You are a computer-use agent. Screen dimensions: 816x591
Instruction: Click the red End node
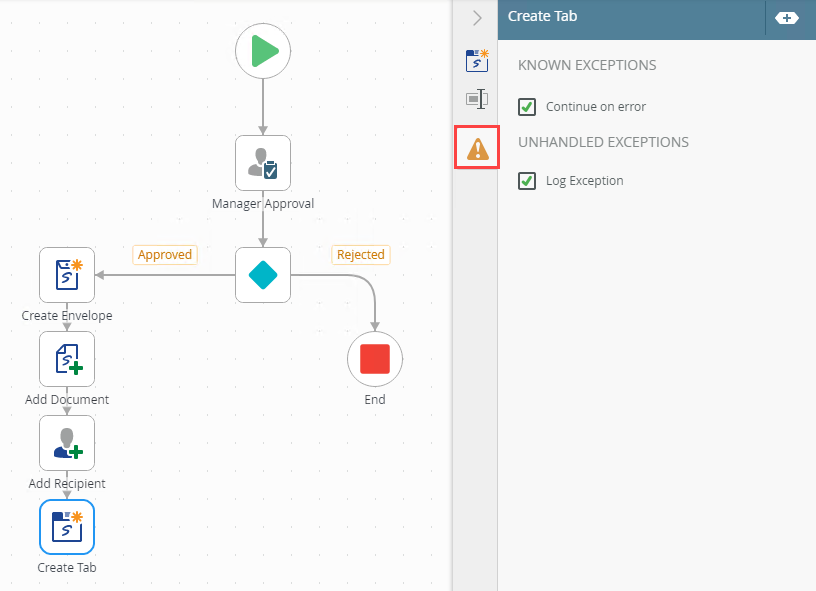click(x=375, y=359)
